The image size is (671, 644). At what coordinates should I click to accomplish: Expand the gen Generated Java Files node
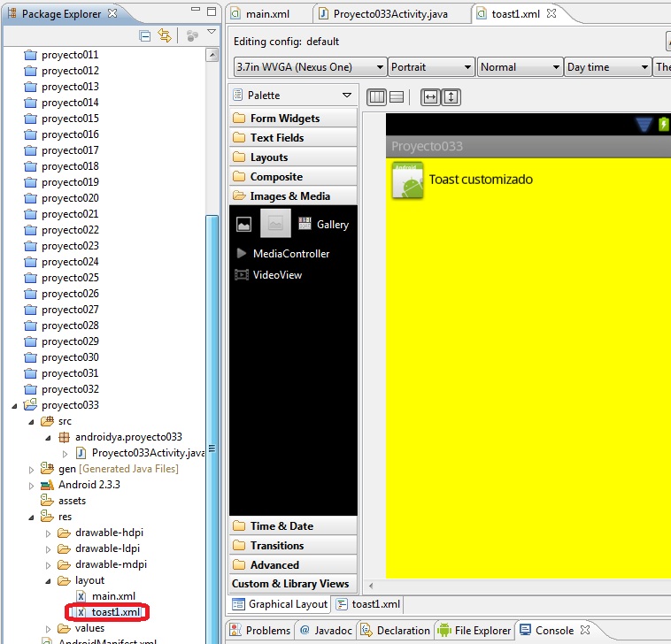pyautogui.click(x=31, y=470)
